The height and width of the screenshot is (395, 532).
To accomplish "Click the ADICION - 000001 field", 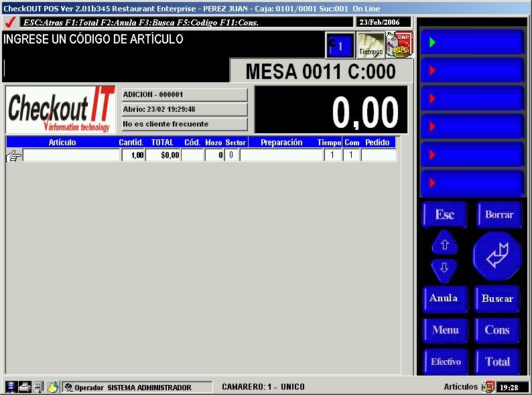I will (184, 94).
